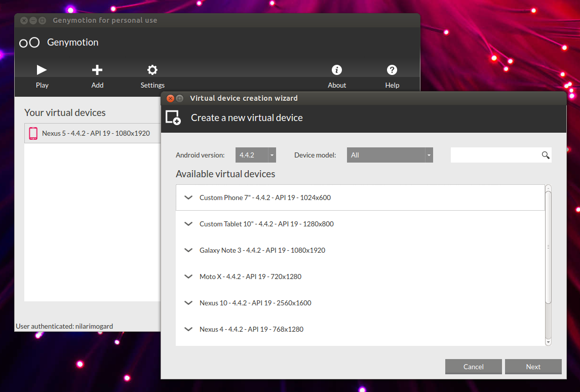Select Nexus 4 - 4.4.2 device row
The image size is (580, 392).
click(x=360, y=330)
